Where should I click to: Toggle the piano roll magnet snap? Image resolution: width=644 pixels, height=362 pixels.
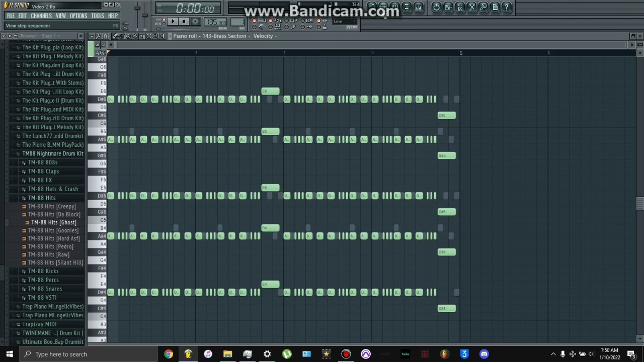(x=105, y=36)
